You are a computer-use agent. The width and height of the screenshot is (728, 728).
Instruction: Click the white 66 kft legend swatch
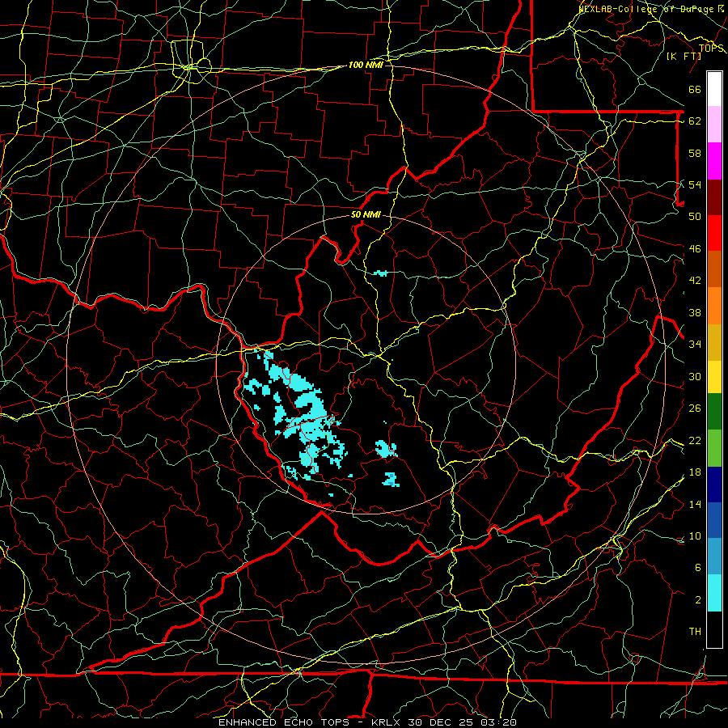[x=714, y=89]
